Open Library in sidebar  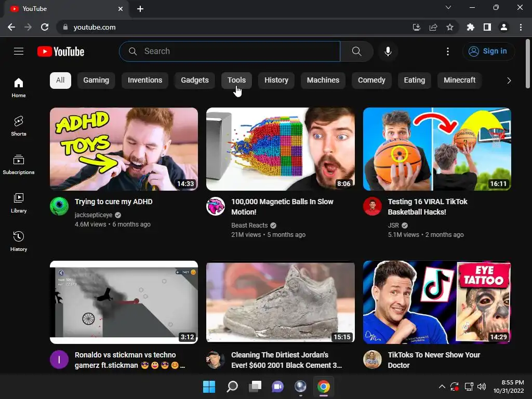tap(19, 203)
